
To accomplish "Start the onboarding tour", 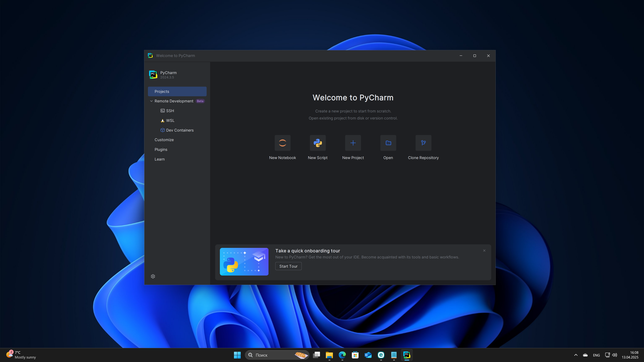I will pyautogui.click(x=288, y=266).
